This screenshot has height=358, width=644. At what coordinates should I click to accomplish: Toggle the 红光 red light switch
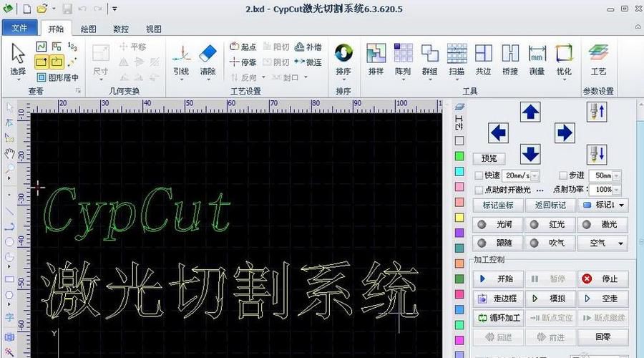(550, 224)
